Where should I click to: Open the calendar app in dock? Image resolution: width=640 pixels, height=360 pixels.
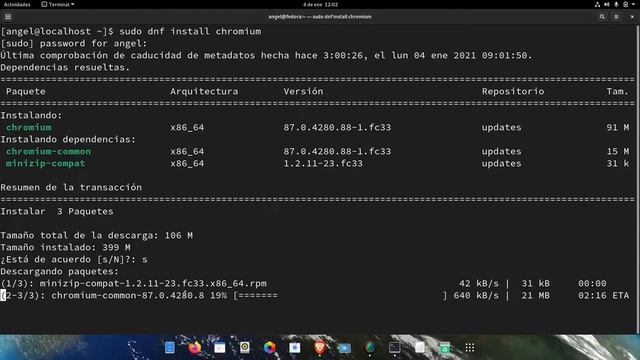pos(220,347)
